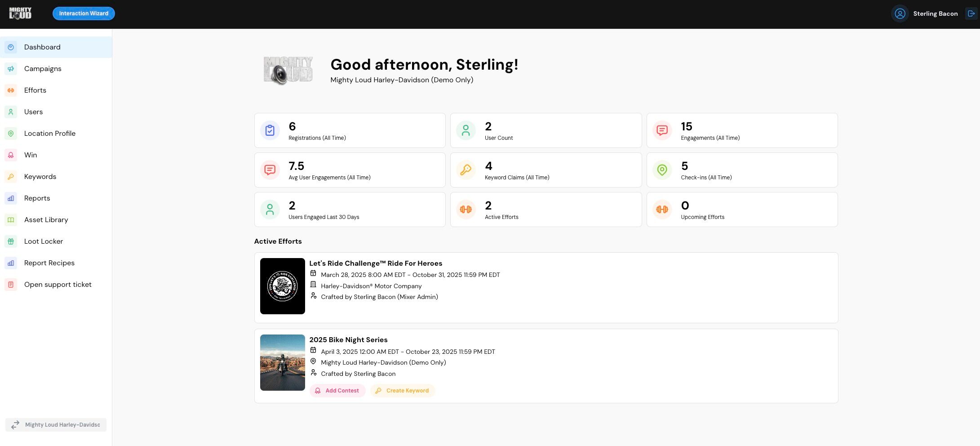The width and height of the screenshot is (980, 446).
Task: Click the Avg User Engagements icon
Action: pyautogui.click(x=270, y=170)
